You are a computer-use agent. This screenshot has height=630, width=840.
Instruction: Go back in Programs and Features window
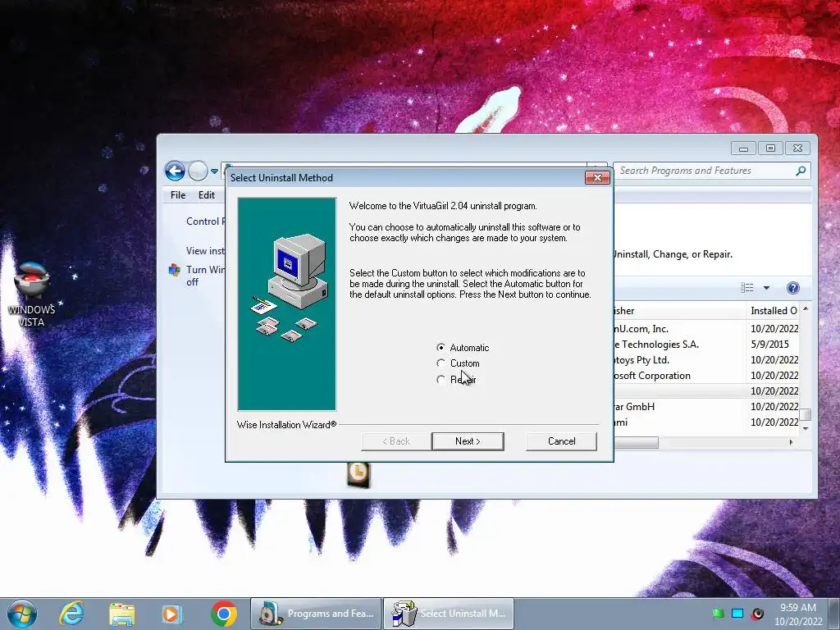coord(175,171)
